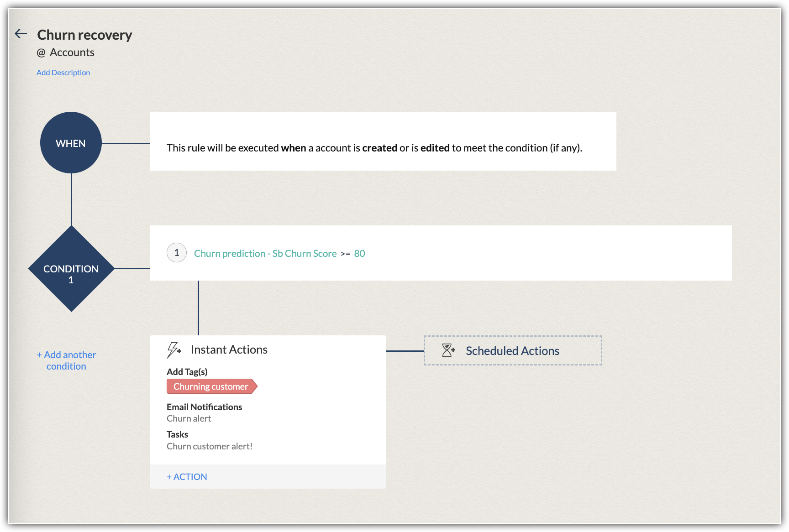Click the Instant Actions heading
Screen dimensions: 789x532
coord(229,349)
